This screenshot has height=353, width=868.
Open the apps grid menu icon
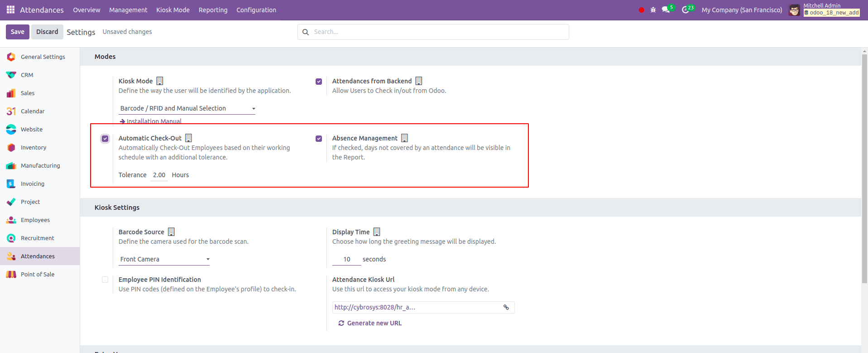coord(10,10)
